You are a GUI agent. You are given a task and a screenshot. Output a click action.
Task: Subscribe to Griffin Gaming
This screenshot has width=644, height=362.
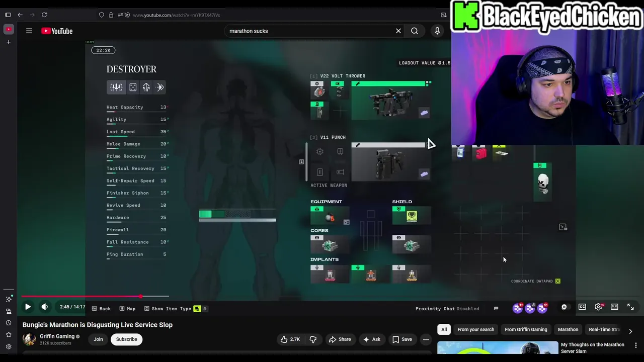pyautogui.click(x=127, y=339)
